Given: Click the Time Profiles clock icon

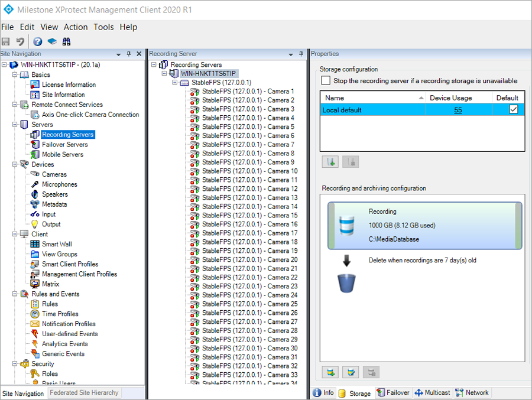Looking at the screenshot, I should pyautogui.click(x=35, y=314).
